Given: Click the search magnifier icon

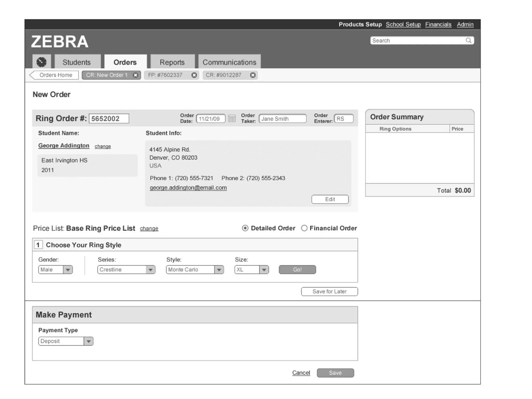Looking at the screenshot, I should point(468,41).
